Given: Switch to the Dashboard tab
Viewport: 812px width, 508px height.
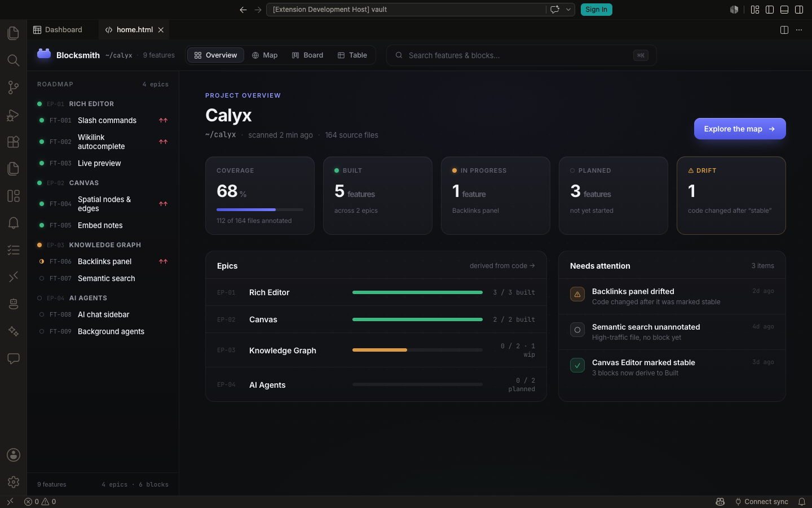Looking at the screenshot, I should click(x=58, y=30).
